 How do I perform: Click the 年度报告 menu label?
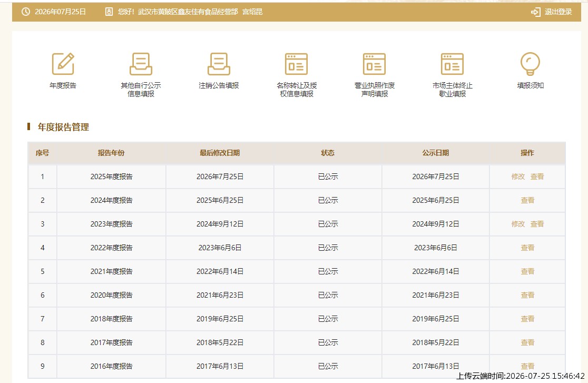pyautogui.click(x=63, y=85)
